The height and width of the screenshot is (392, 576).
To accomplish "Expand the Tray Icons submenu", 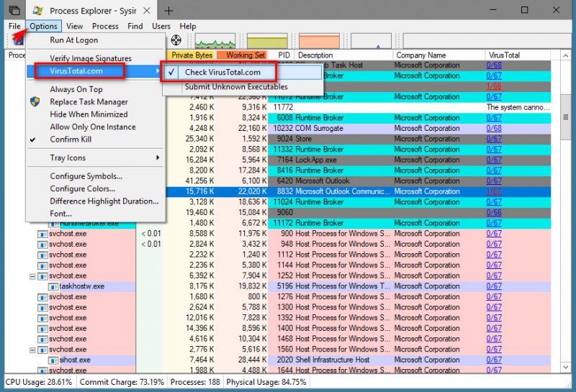I will tap(96, 158).
